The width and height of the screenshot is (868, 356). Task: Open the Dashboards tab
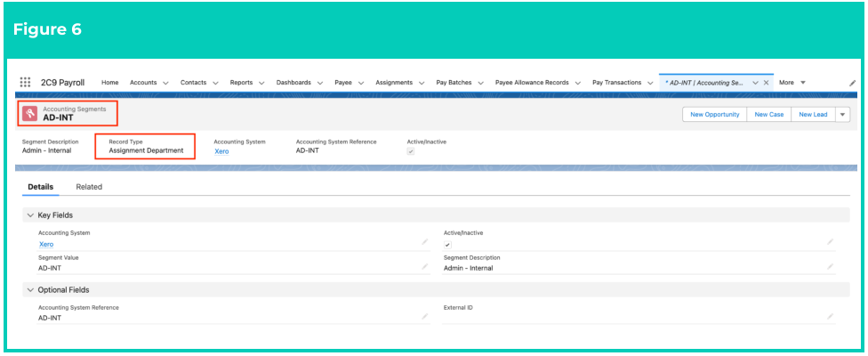293,83
